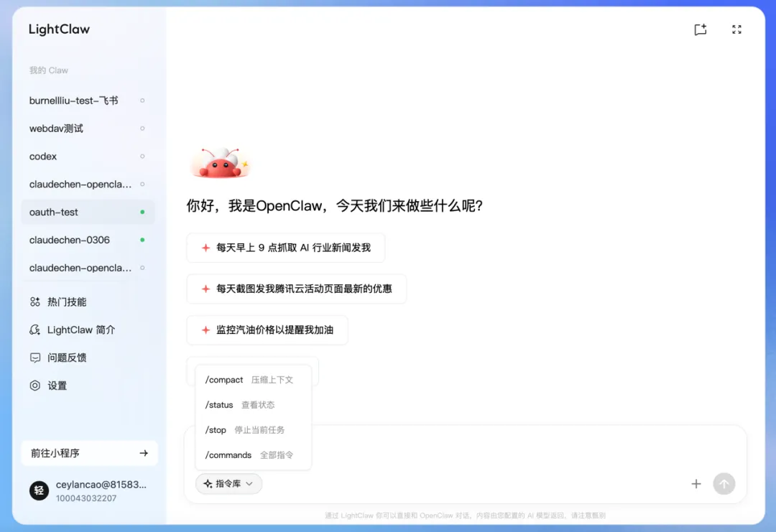Click green status dot for oauth-test
The height and width of the screenshot is (532, 776).
pyautogui.click(x=142, y=212)
